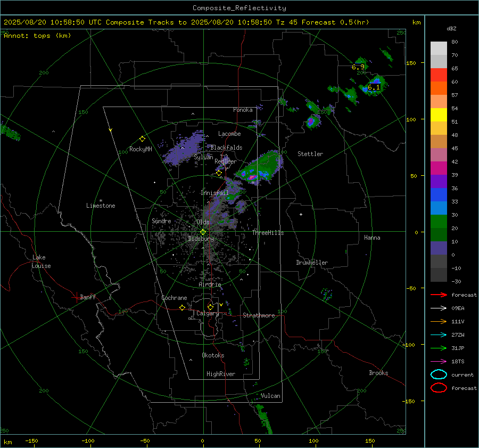Image resolution: width=479 pixels, height=448 pixels.
Task: Click the Lacombe city label
Action: [x=229, y=134]
